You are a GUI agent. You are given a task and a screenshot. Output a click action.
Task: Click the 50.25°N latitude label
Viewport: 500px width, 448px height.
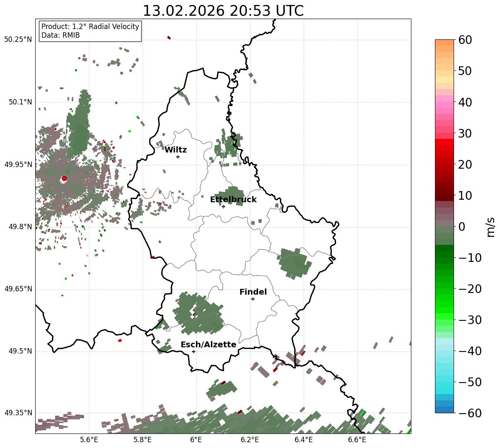(x=18, y=40)
